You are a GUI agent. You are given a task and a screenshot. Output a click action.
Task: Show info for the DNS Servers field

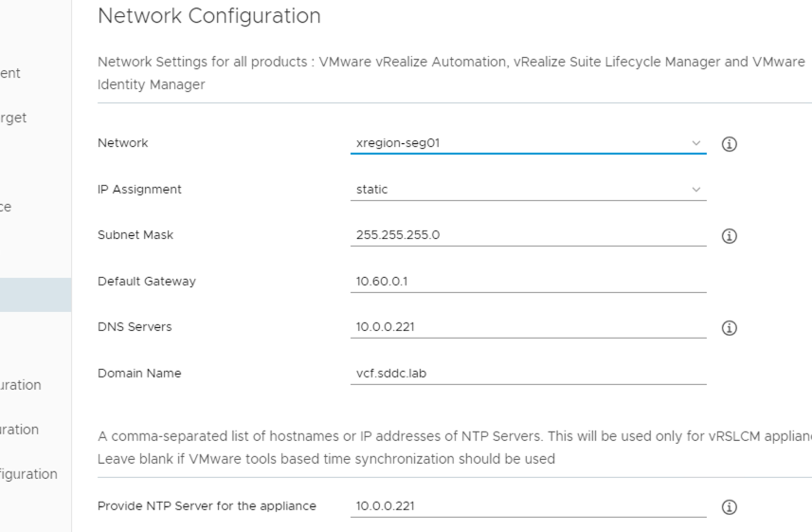729,328
